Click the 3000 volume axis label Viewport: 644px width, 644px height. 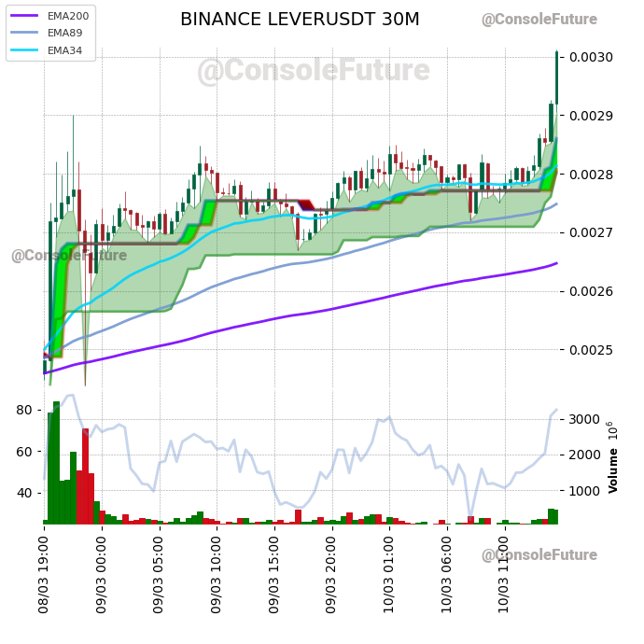tap(584, 419)
